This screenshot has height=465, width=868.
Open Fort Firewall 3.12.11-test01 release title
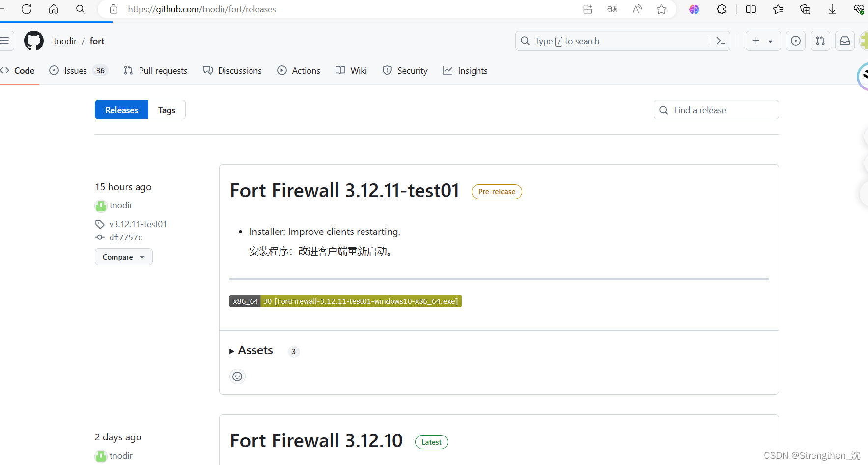[x=345, y=191]
